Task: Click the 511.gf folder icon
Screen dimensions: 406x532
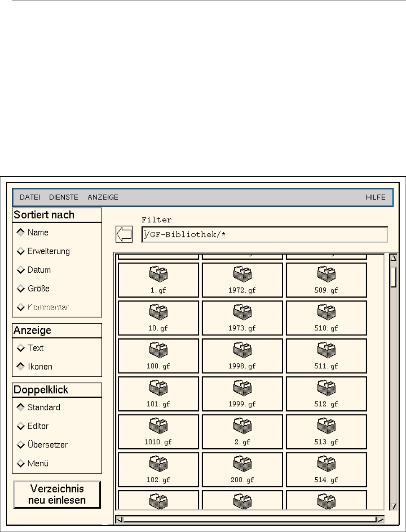Action: point(326,350)
